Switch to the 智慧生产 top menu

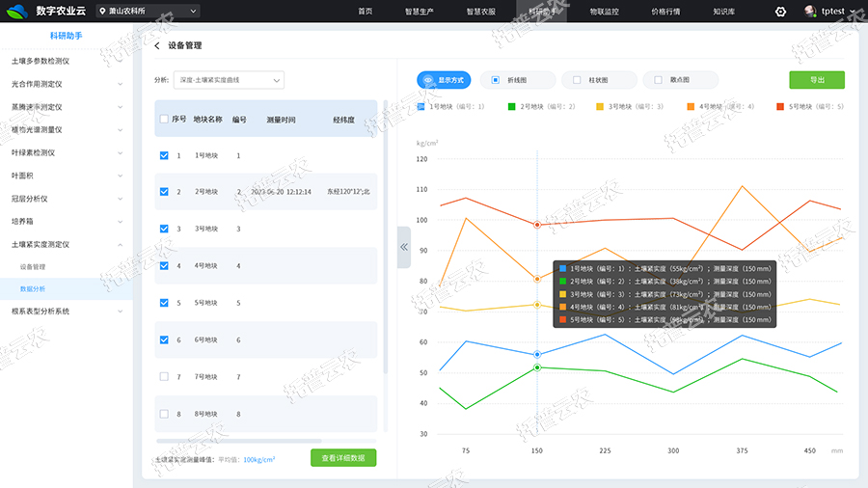[x=418, y=12]
